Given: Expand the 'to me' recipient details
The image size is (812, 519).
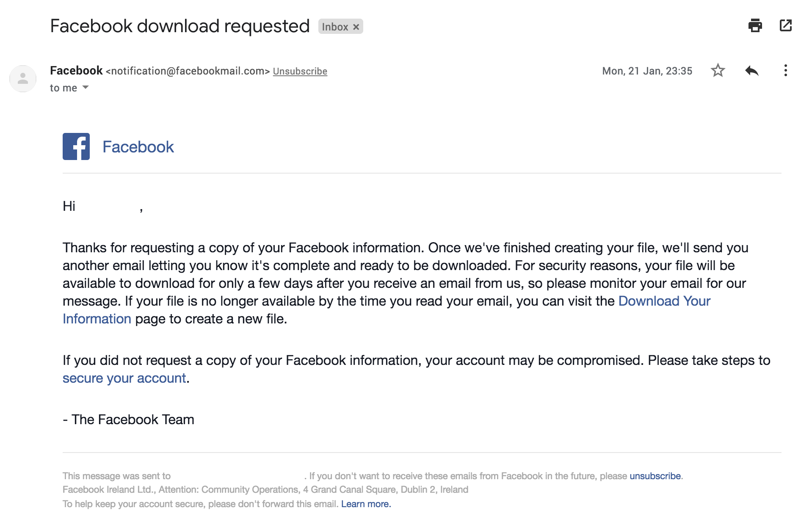Looking at the screenshot, I should click(x=86, y=87).
